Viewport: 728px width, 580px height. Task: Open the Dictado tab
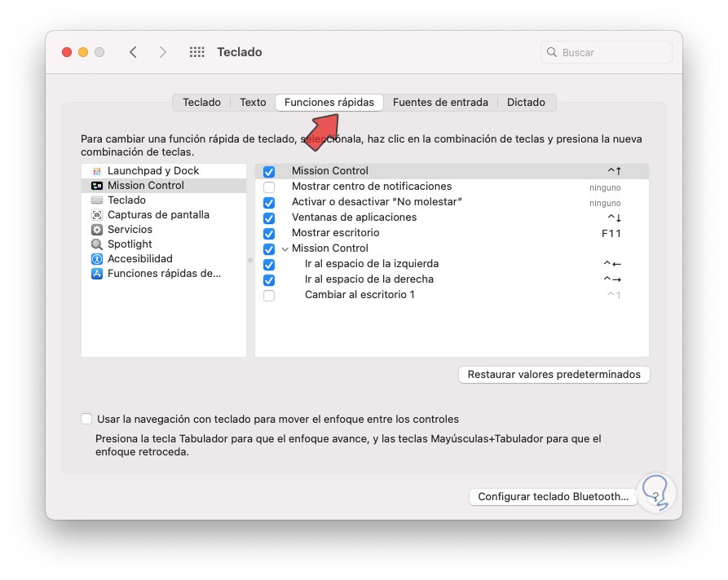coord(527,102)
